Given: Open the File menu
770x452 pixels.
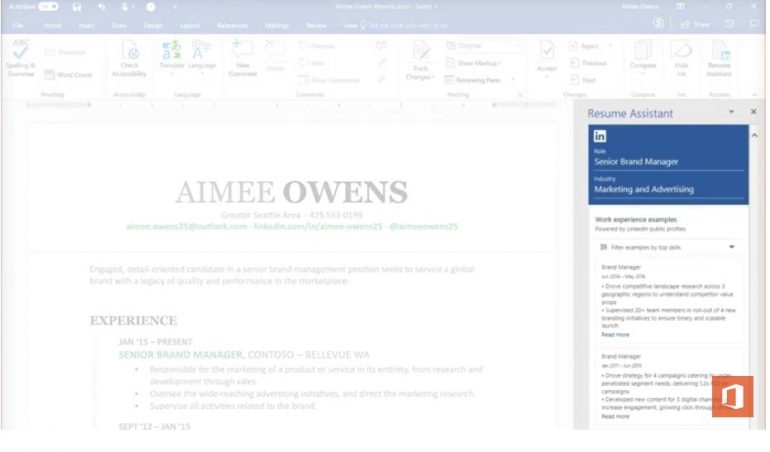Looking at the screenshot, I should click(18, 25).
